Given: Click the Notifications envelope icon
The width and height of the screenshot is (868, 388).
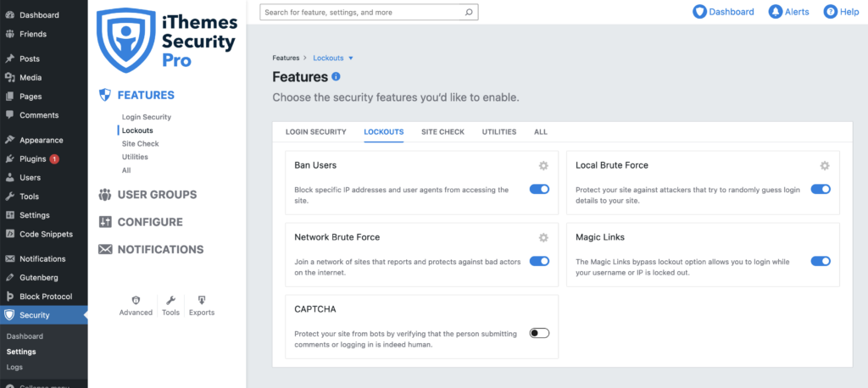Looking at the screenshot, I should (x=104, y=250).
